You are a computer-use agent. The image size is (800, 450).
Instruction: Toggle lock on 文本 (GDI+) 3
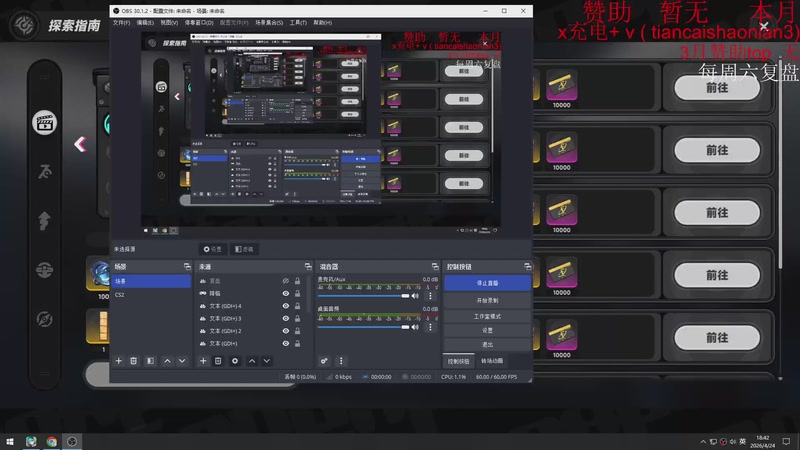pos(297,318)
